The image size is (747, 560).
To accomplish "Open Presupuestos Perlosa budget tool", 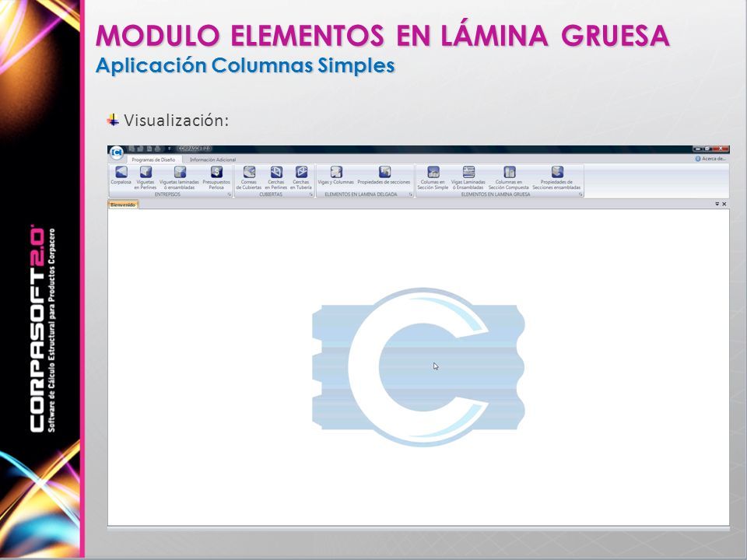I will (216, 178).
